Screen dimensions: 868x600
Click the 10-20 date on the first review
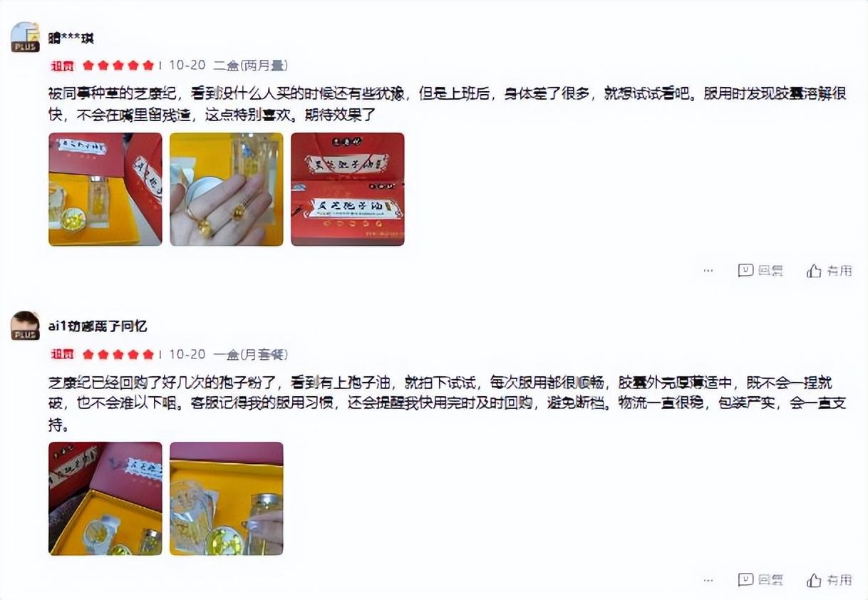[x=187, y=66]
